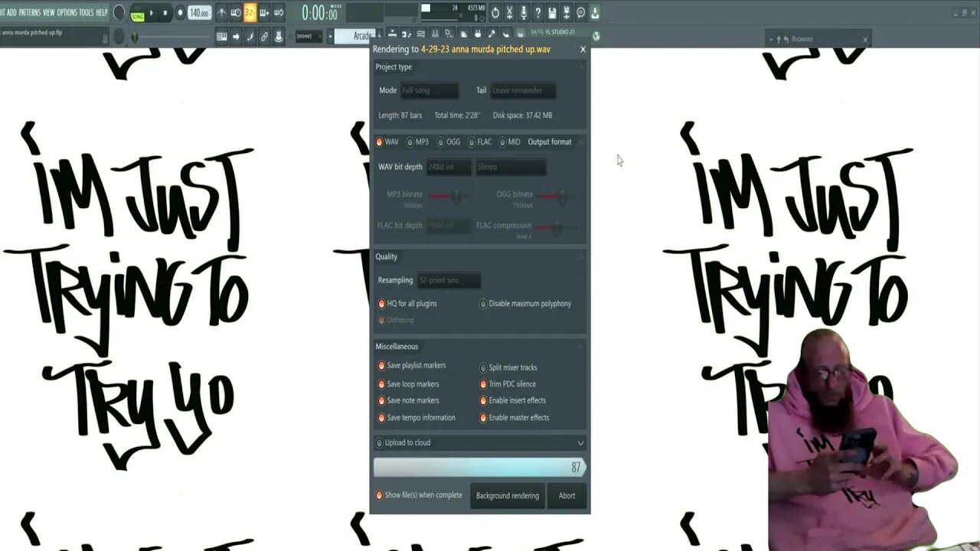Toggle Disable maximum polyphony
Screen dimensions: 980x551
tap(525, 304)
